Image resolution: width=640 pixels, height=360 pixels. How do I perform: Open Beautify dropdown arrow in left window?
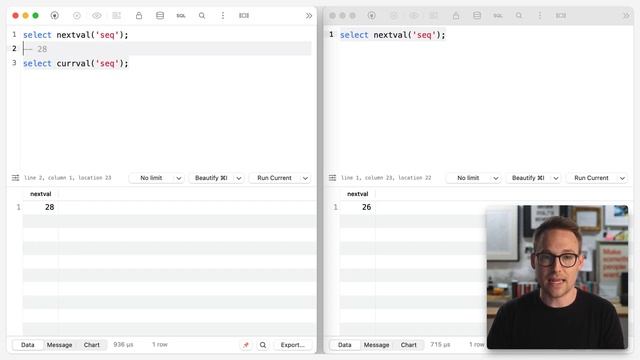(239, 178)
